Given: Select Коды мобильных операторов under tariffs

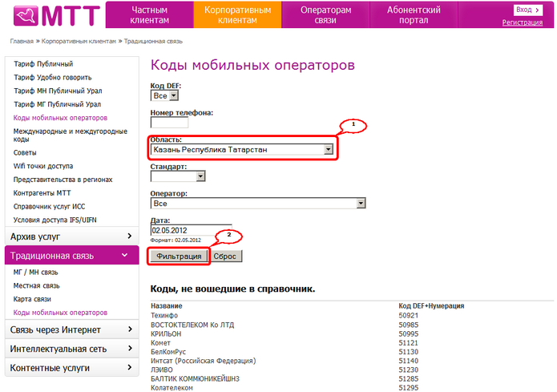Looking at the screenshot, I should tap(60, 118).
